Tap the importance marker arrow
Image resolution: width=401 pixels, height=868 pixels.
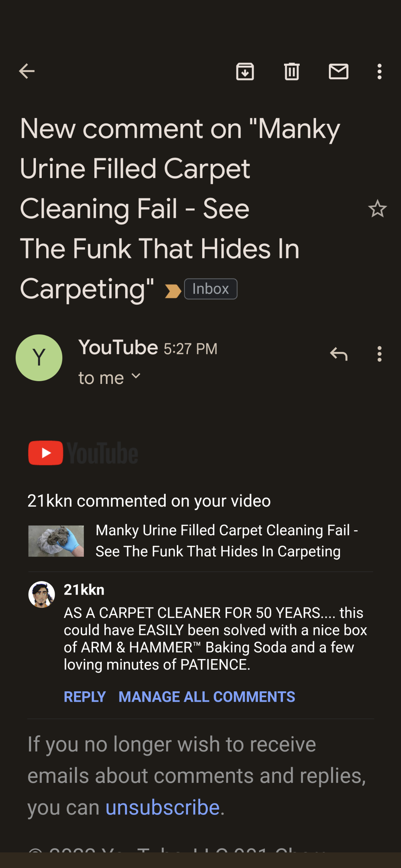tap(173, 291)
